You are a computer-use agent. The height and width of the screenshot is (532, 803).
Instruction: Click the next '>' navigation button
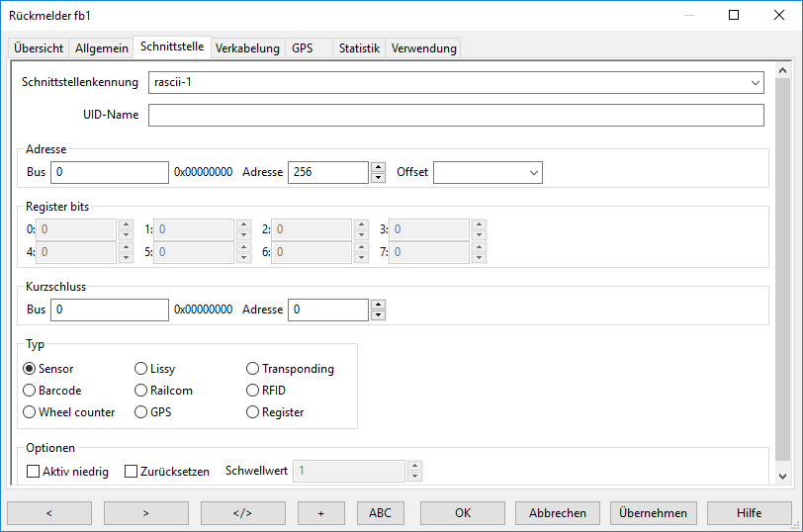(146, 513)
